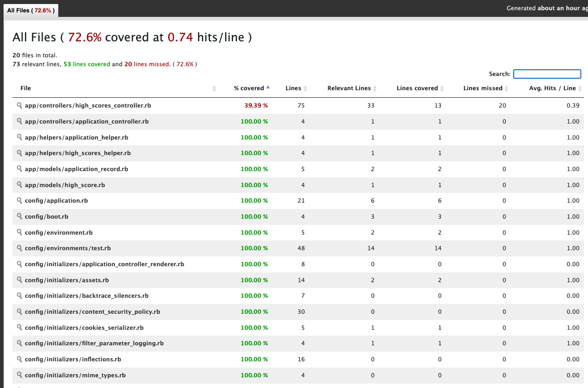Select the All Files tab

[x=31, y=10]
